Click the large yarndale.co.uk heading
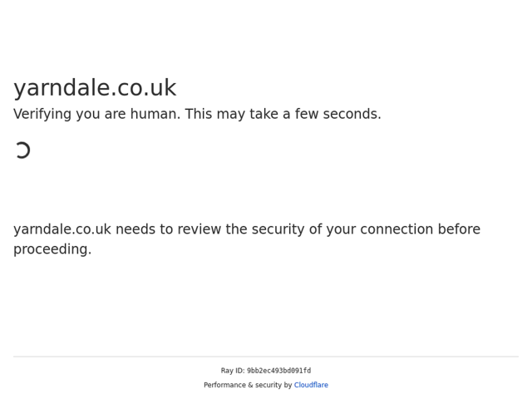The image size is (532, 399). pos(95,88)
